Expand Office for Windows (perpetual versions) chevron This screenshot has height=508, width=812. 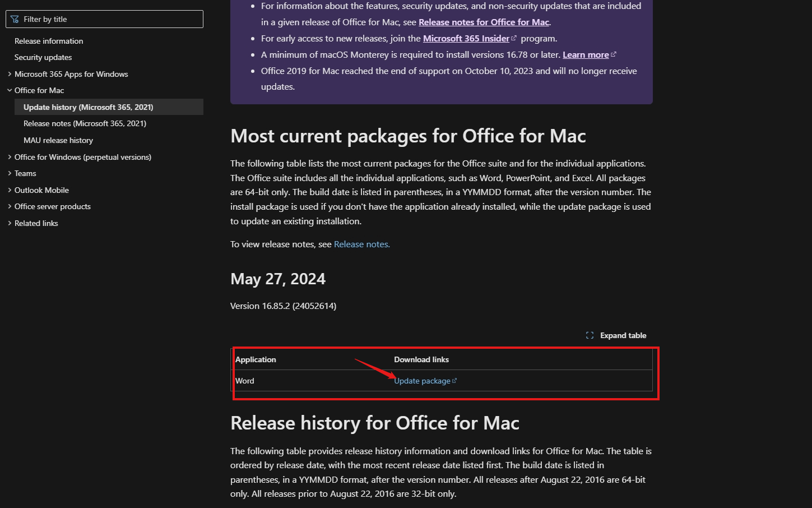click(10, 157)
